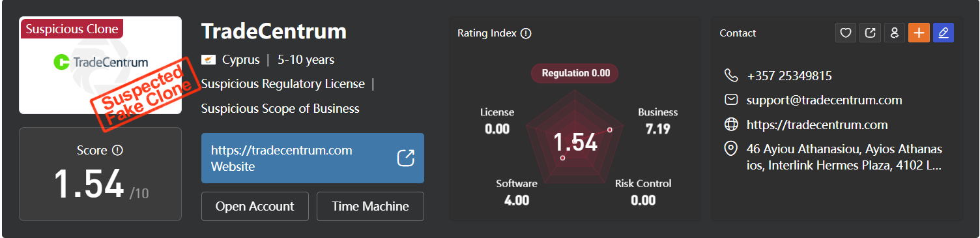This screenshot has height=238, width=980.
Task: Click the Open Account button
Action: point(255,207)
